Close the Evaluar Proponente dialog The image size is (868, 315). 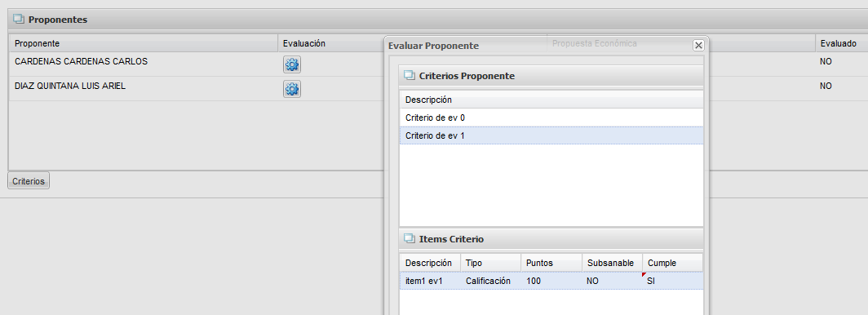coord(698,46)
